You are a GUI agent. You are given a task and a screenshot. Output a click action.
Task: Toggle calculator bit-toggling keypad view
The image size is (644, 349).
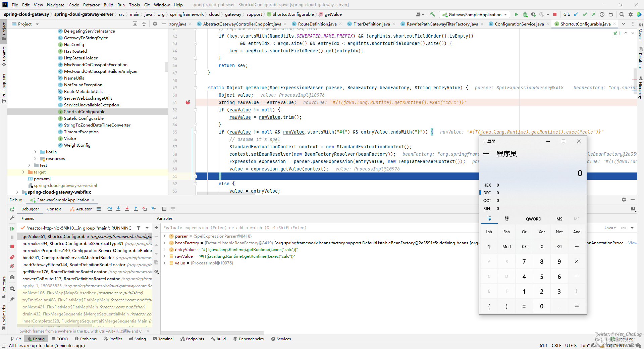point(506,219)
